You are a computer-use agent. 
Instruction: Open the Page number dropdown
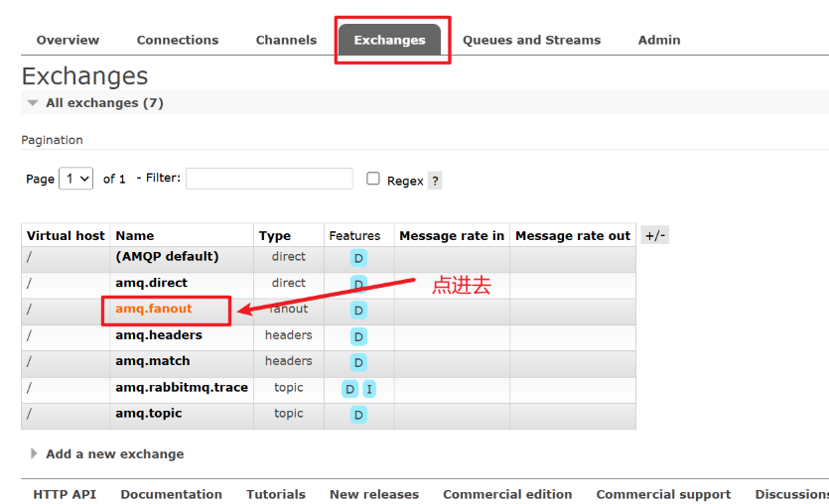(76, 179)
